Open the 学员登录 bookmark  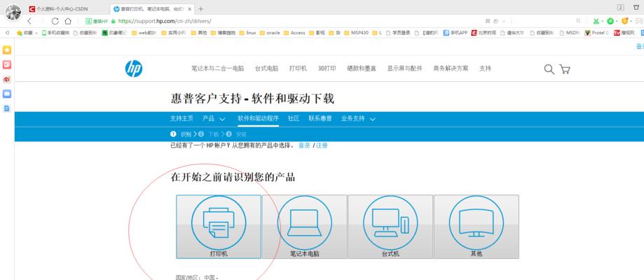[397, 33]
